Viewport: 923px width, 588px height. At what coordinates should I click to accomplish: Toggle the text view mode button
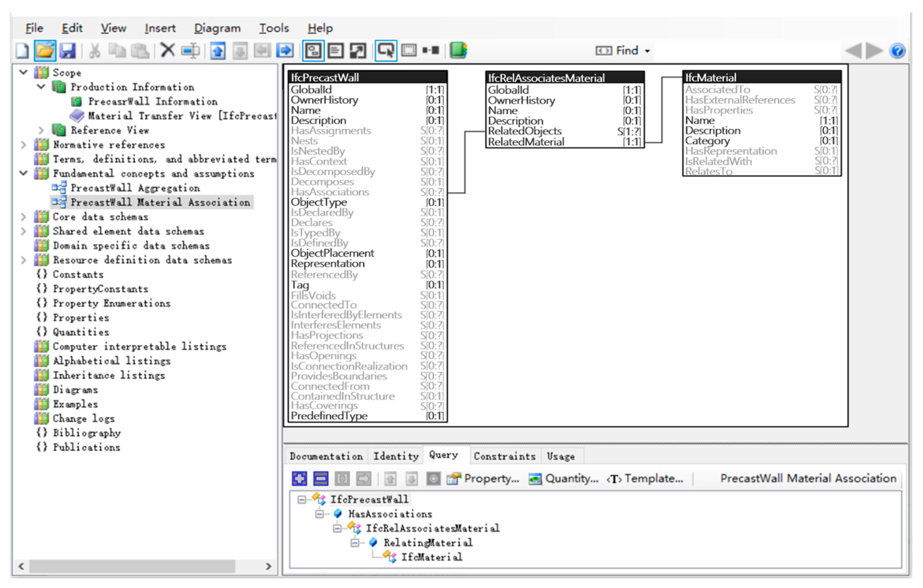click(335, 51)
